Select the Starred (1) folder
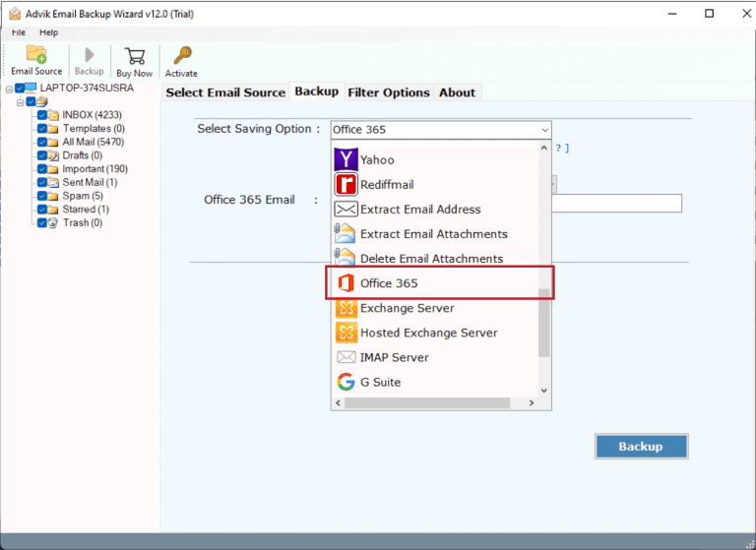 click(x=86, y=210)
